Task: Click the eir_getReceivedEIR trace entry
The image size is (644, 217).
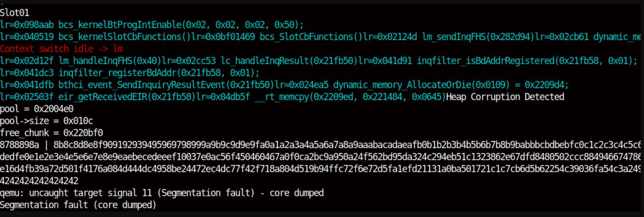Action: [98, 97]
